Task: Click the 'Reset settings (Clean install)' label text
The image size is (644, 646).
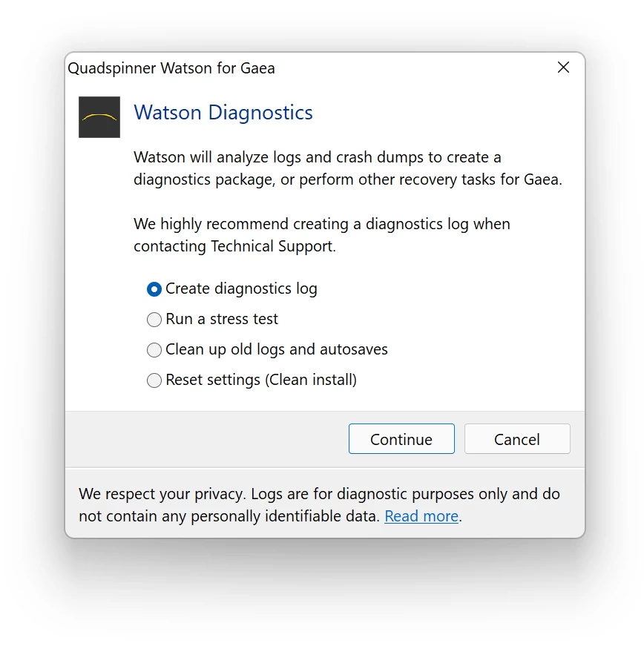Action: 261,380
